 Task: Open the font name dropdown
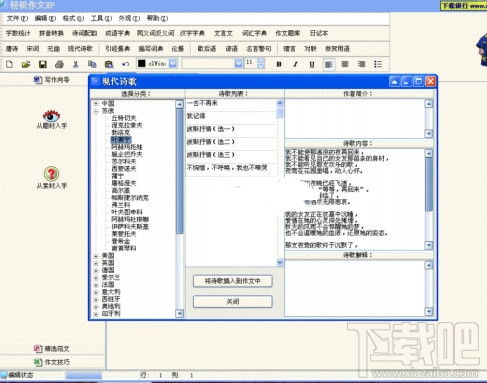[238, 63]
